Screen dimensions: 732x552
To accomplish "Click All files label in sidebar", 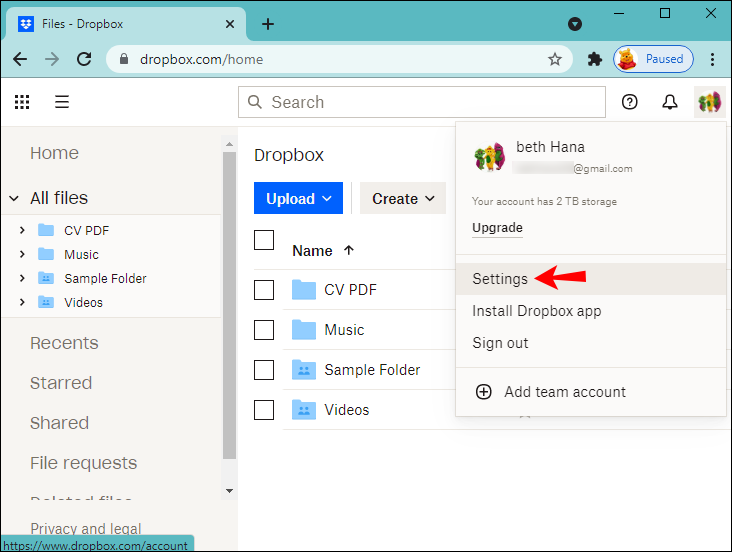I will tap(59, 198).
